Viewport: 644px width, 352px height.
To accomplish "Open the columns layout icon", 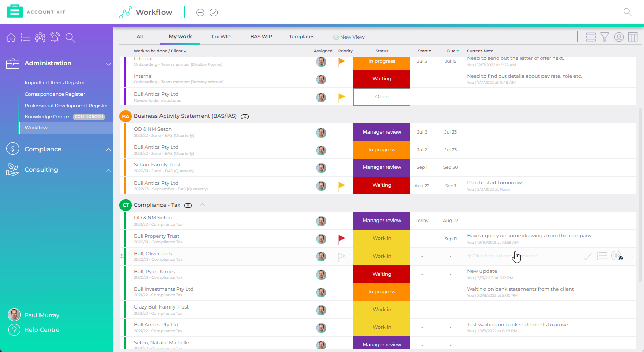I will (x=633, y=37).
